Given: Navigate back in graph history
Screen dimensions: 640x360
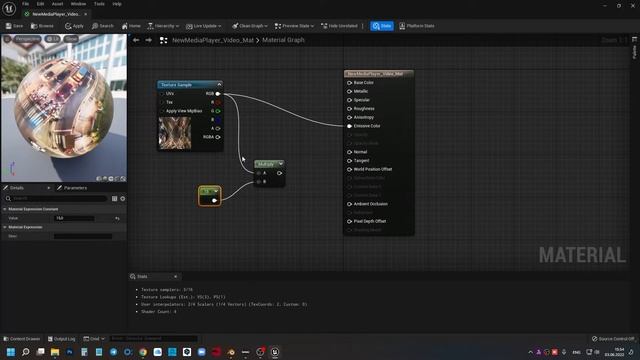Looking at the screenshot, I should click(136, 40).
